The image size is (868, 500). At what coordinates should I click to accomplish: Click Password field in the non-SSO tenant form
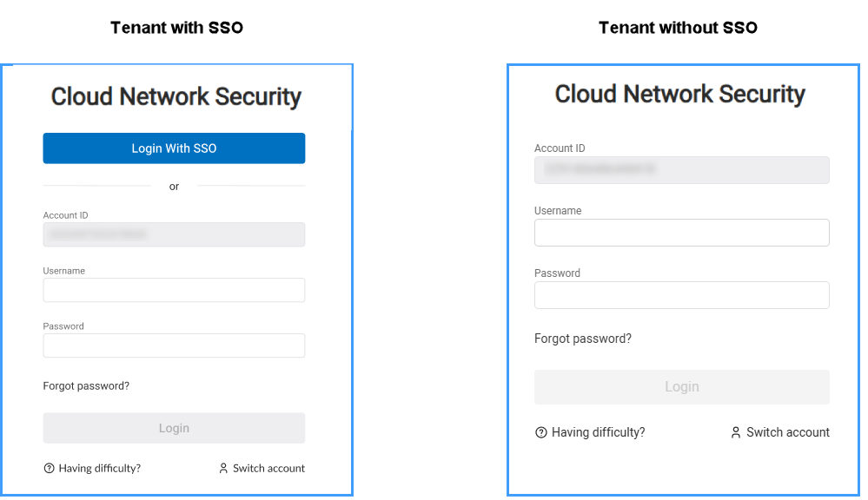pyautogui.click(x=681, y=295)
